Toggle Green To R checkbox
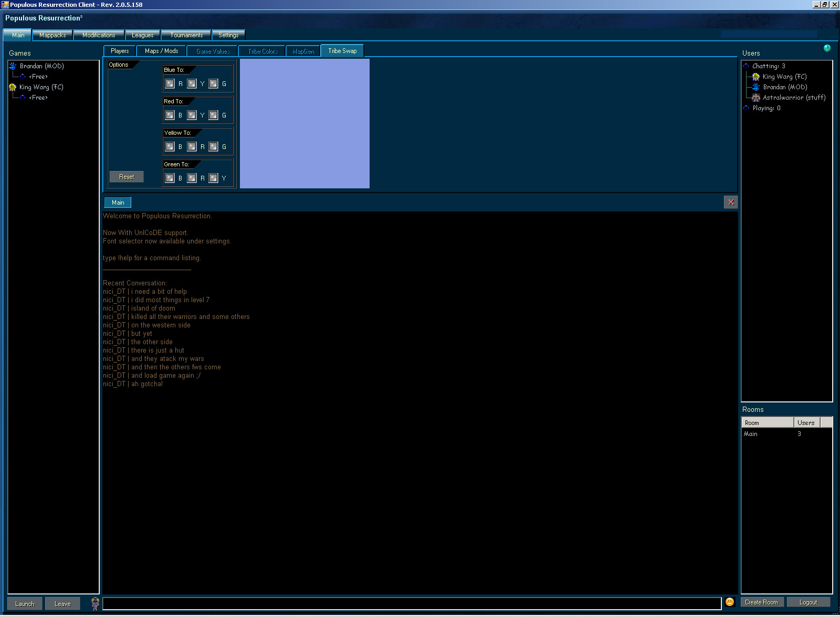Viewport: 840px width, 617px height. pos(192,178)
